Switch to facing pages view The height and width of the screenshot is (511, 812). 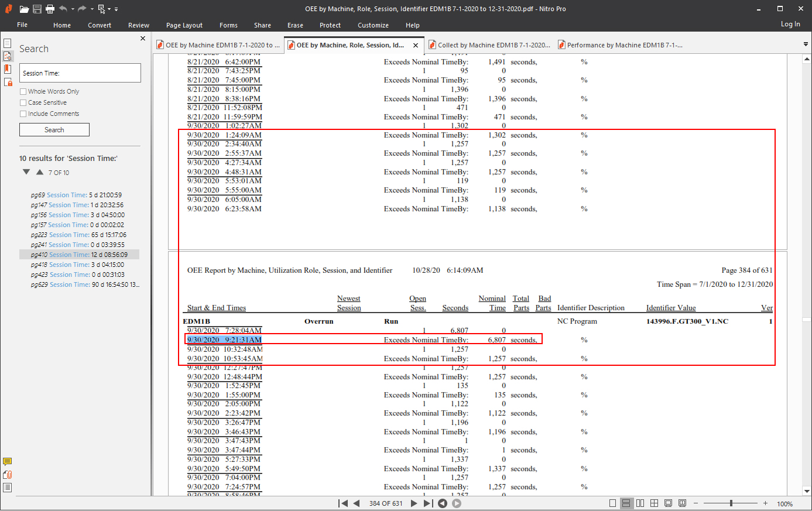click(x=640, y=503)
